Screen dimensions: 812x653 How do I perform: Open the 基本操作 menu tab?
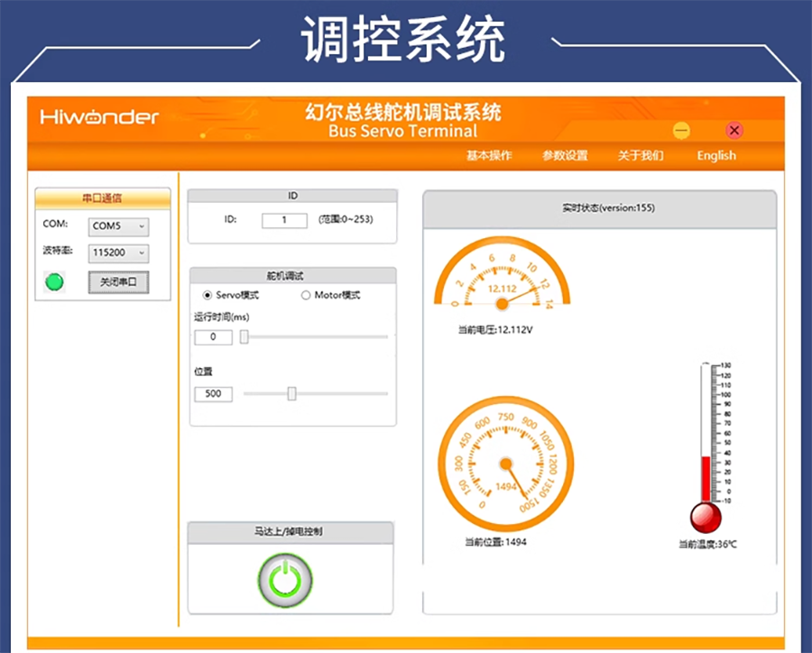tap(489, 155)
